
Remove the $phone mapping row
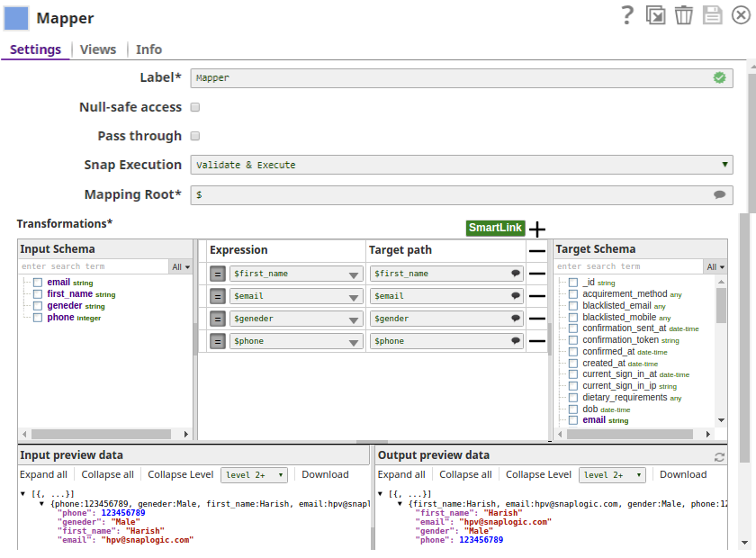pyautogui.click(x=536, y=341)
